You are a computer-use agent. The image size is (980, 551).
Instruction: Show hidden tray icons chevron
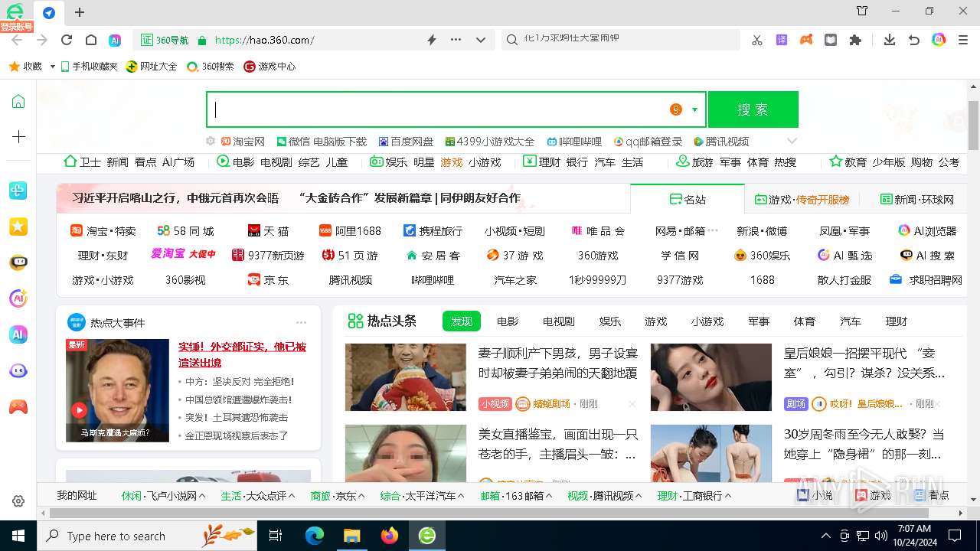(x=825, y=536)
